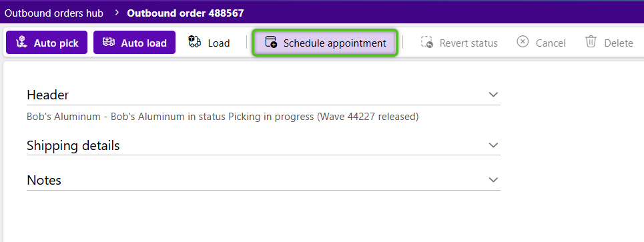Click the Load boxes icon

(194, 42)
